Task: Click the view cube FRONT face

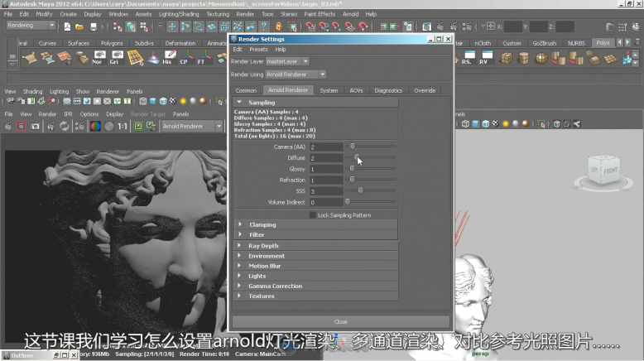Action: [610, 171]
